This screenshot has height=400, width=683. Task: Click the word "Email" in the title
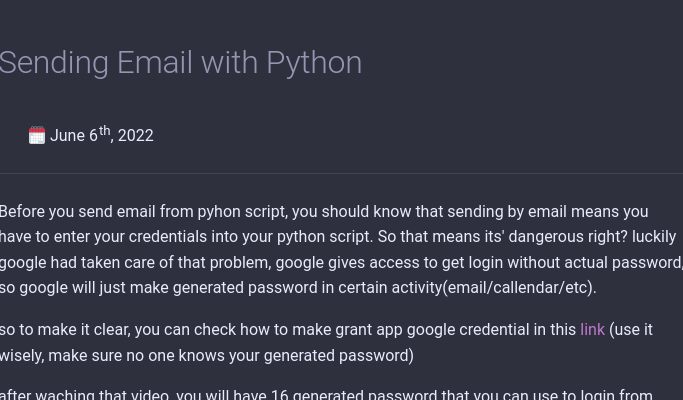coord(155,63)
